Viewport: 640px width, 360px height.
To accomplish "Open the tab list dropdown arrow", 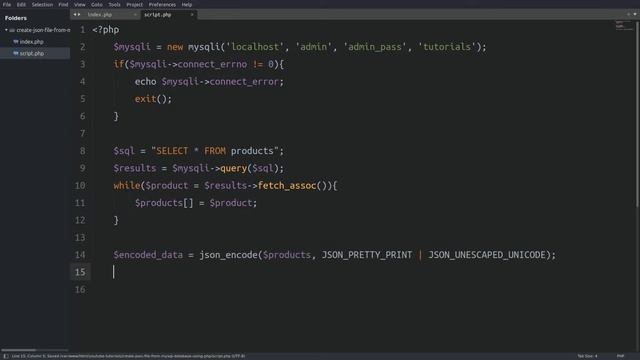I will click(x=635, y=14).
